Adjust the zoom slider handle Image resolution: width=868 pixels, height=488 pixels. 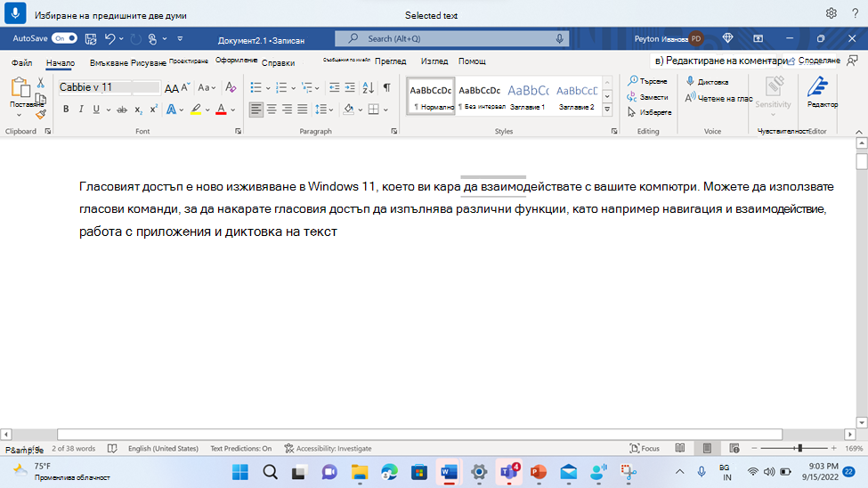pyautogui.click(x=800, y=448)
